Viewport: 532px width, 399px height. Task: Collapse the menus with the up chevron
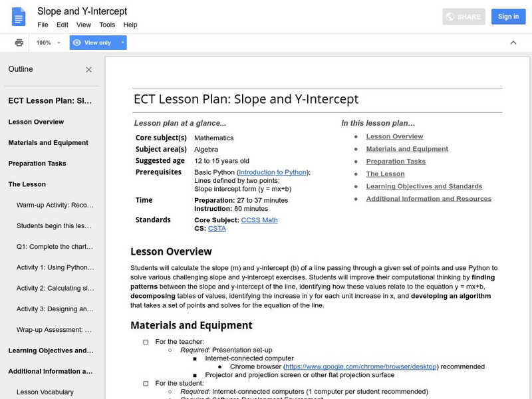513,43
